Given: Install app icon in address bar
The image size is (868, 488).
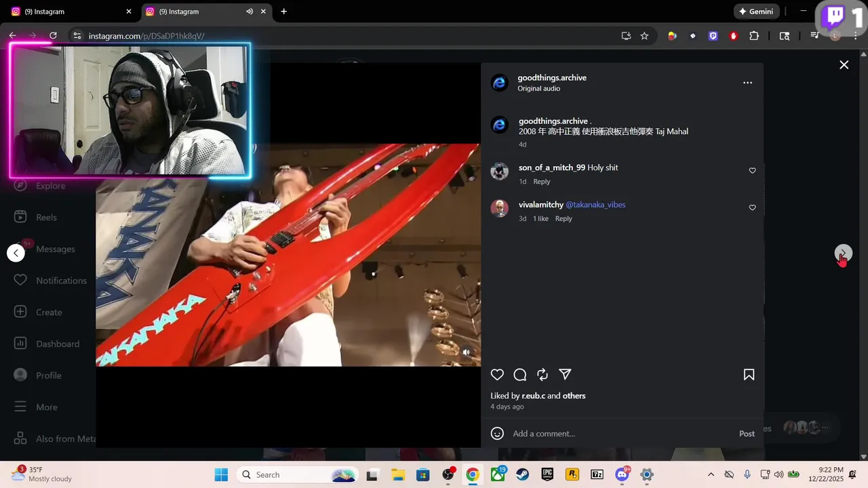Looking at the screenshot, I should (x=626, y=36).
